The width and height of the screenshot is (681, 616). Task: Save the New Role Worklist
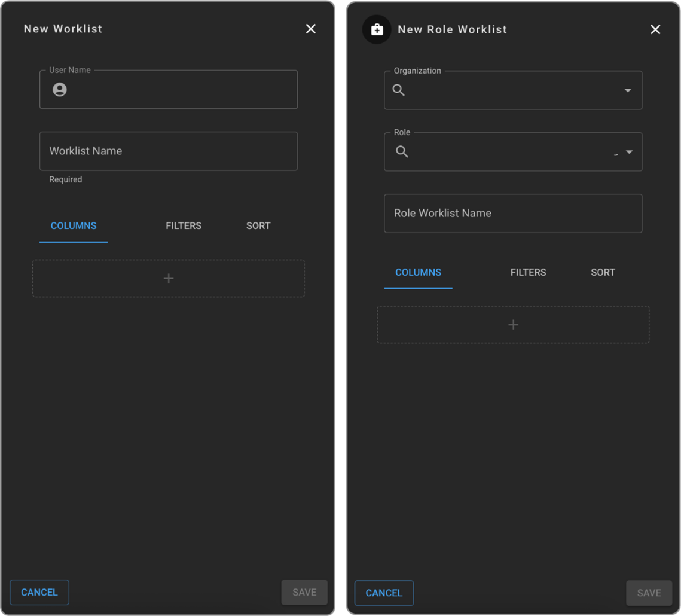[x=649, y=593]
